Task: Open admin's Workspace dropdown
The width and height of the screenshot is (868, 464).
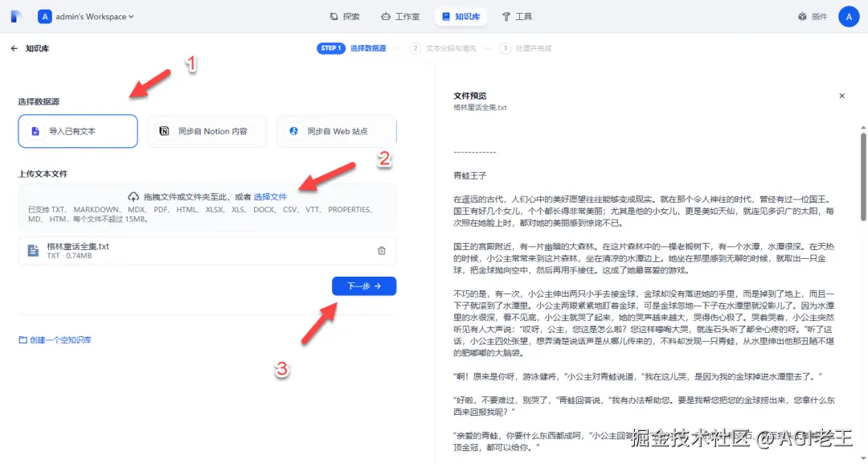Action: (86, 17)
